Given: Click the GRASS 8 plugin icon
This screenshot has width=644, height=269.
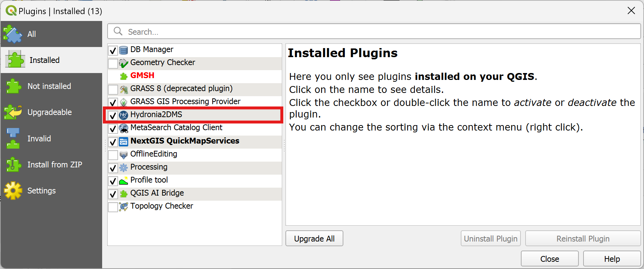Looking at the screenshot, I should pyautogui.click(x=124, y=89).
